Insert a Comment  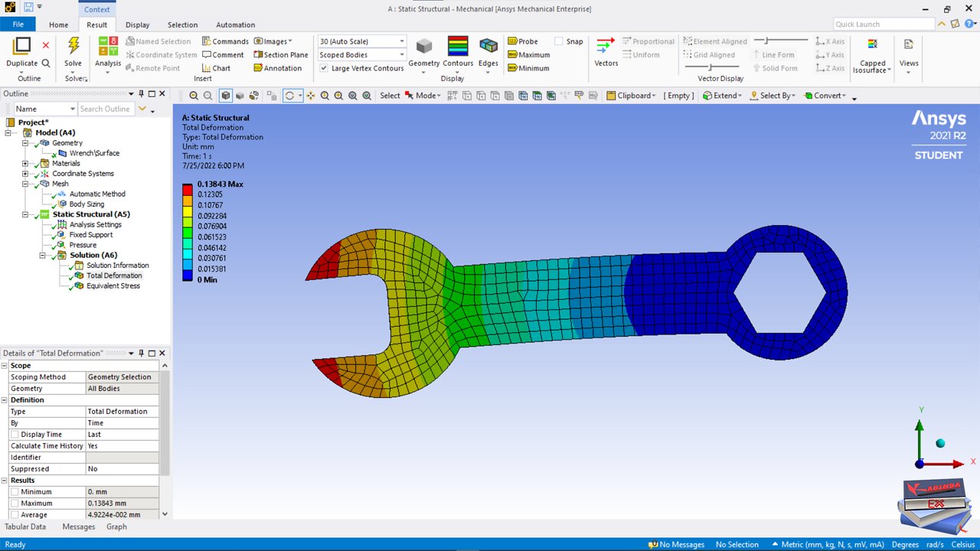pos(223,55)
